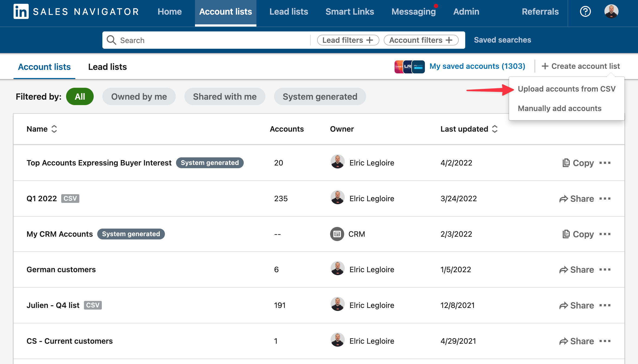Open Create account list dropdown
The width and height of the screenshot is (638, 364).
581,66
